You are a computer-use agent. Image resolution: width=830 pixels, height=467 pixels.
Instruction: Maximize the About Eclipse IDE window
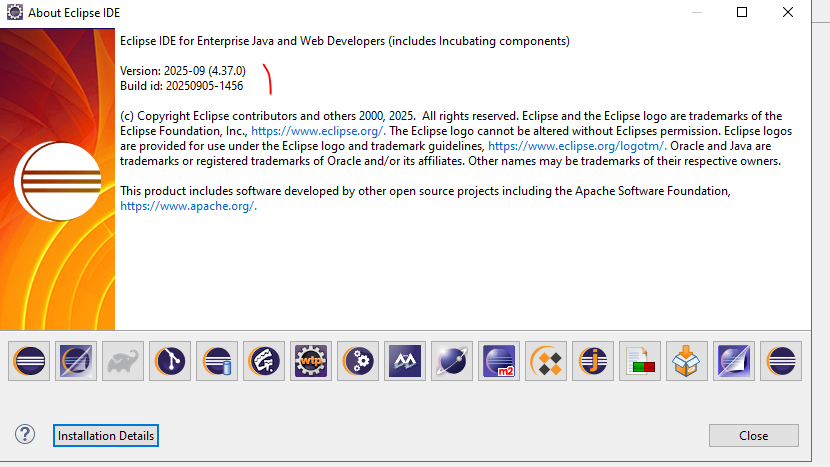click(x=742, y=12)
